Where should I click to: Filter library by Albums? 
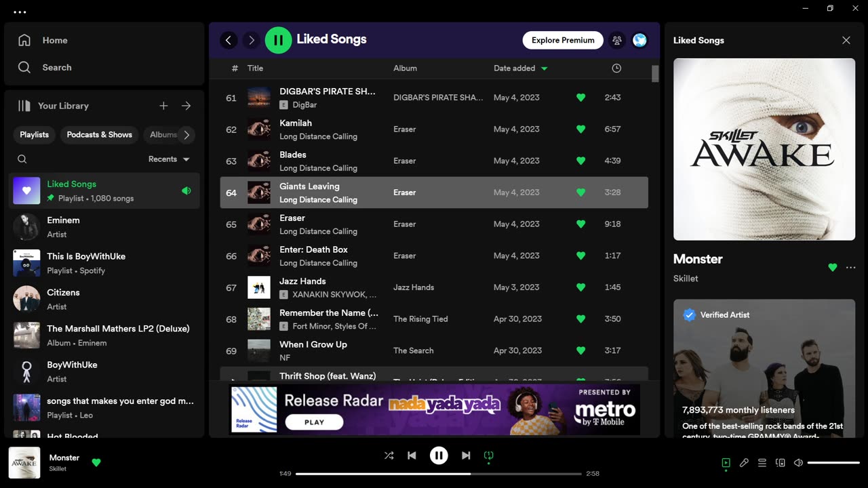(x=163, y=135)
